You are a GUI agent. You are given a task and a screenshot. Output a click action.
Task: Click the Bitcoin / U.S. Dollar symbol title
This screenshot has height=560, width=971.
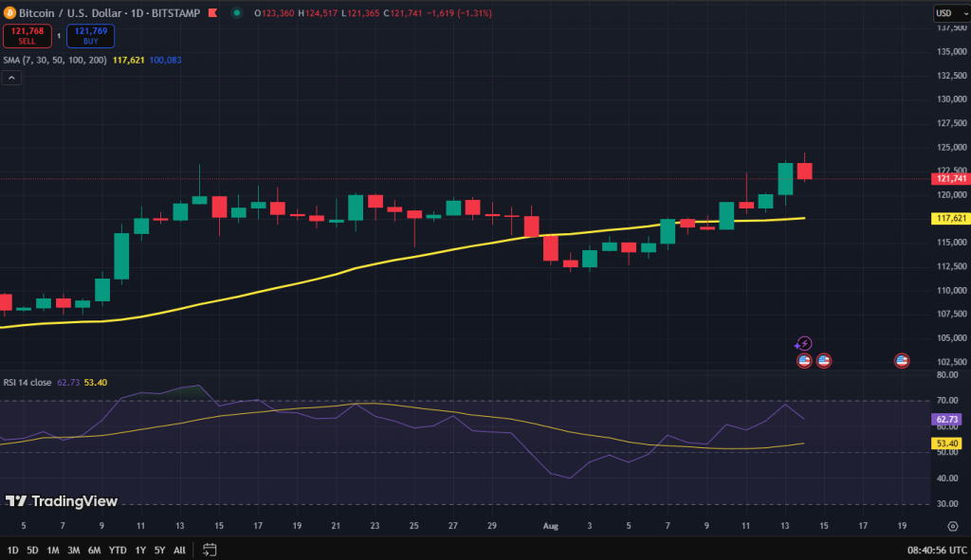point(70,13)
